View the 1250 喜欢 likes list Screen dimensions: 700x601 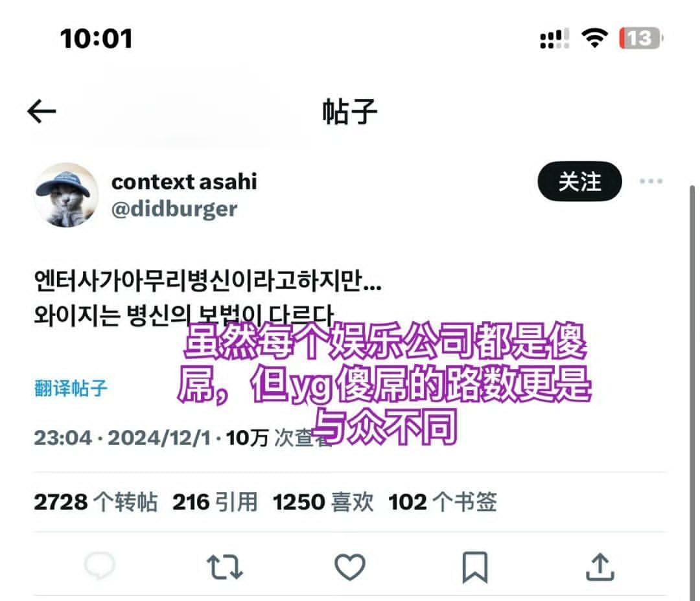pyautogui.click(x=323, y=502)
